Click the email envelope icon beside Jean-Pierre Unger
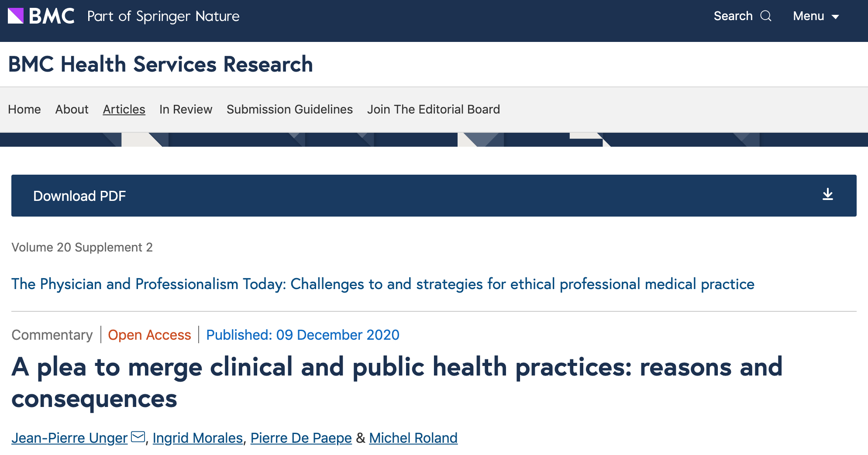This screenshot has height=455, width=868. (x=138, y=437)
